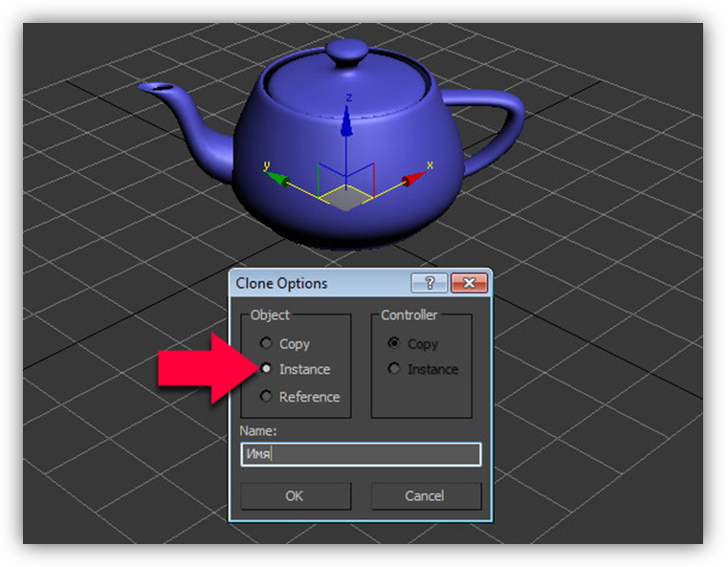Open the dialog help question-mark button
The height and width of the screenshot is (567, 728).
430,283
